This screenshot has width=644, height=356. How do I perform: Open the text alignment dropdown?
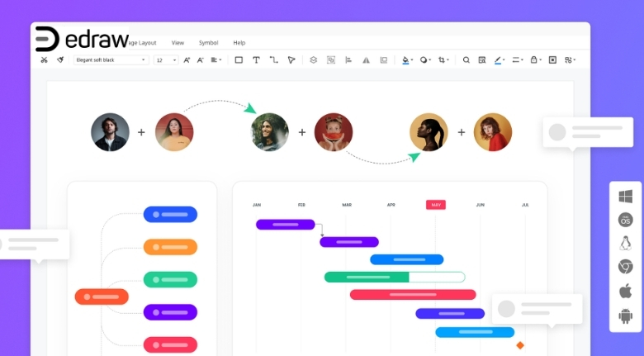[x=216, y=60]
